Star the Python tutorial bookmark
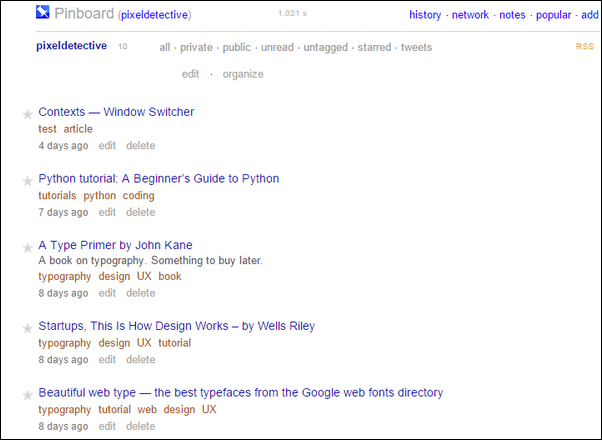Screen dimensions: 602x440 27,181
